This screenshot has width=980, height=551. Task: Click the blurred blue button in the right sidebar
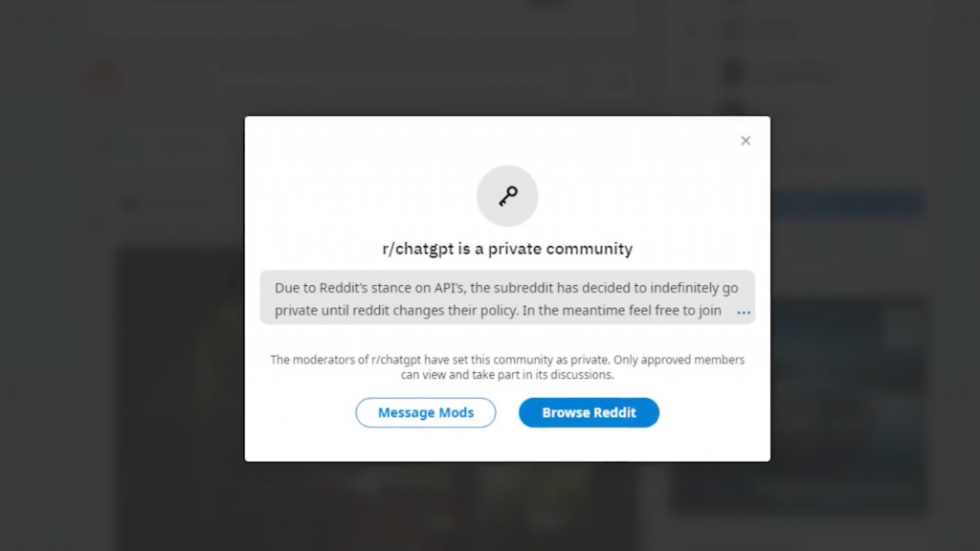pyautogui.click(x=847, y=204)
